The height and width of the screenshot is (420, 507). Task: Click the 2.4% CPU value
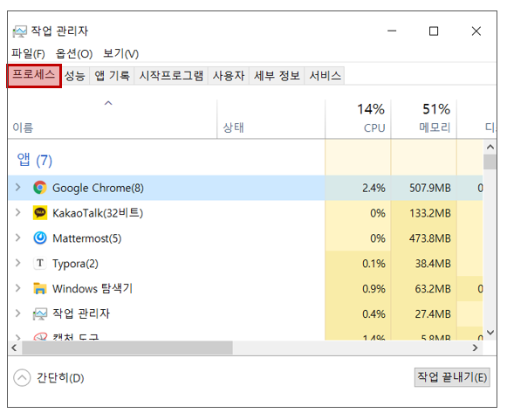point(373,188)
